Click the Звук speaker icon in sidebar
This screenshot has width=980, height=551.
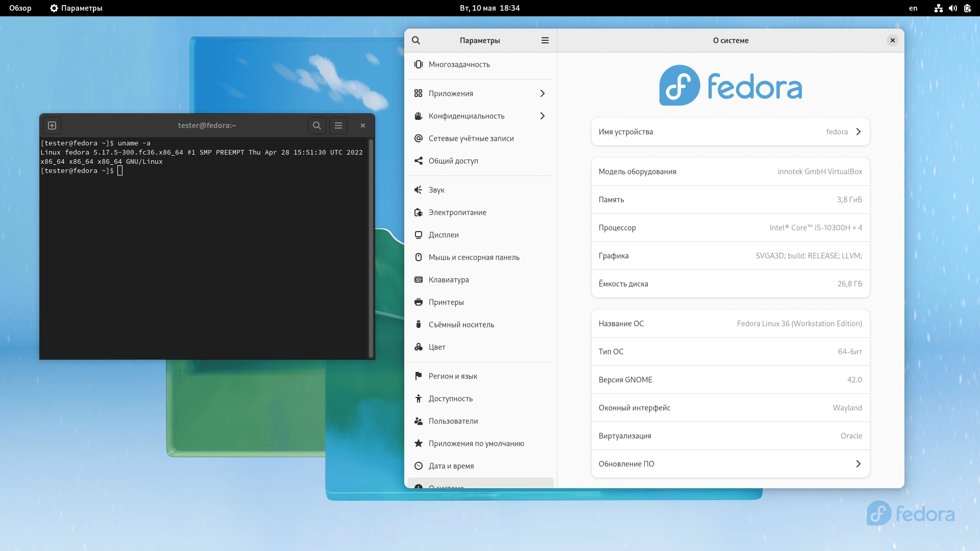point(419,190)
